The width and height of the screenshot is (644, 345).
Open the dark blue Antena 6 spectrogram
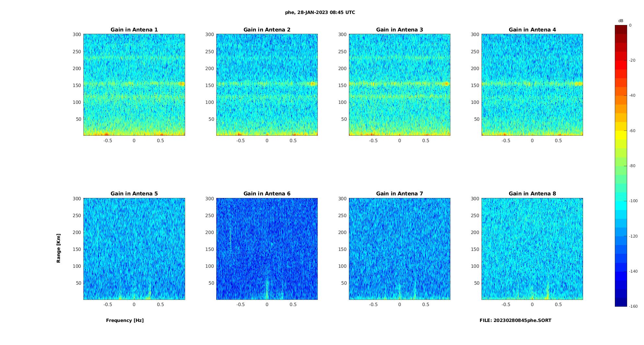click(x=267, y=249)
